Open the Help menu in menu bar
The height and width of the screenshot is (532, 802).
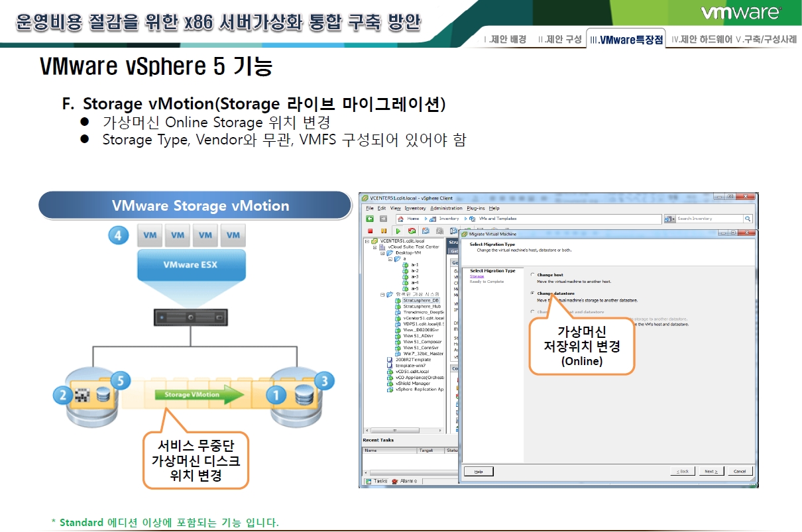(x=494, y=208)
